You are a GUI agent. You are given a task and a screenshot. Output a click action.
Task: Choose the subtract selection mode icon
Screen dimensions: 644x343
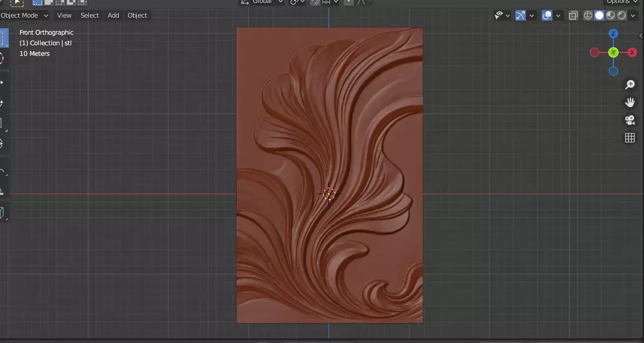59,2
